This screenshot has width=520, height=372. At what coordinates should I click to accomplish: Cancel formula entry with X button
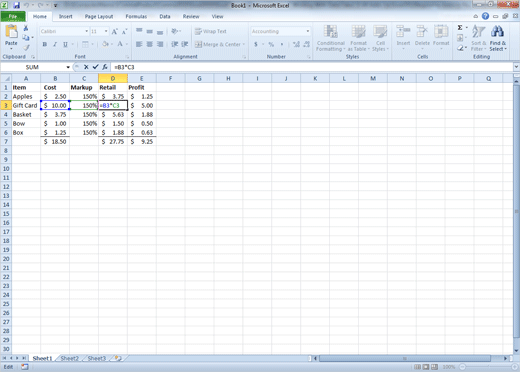tap(86, 67)
